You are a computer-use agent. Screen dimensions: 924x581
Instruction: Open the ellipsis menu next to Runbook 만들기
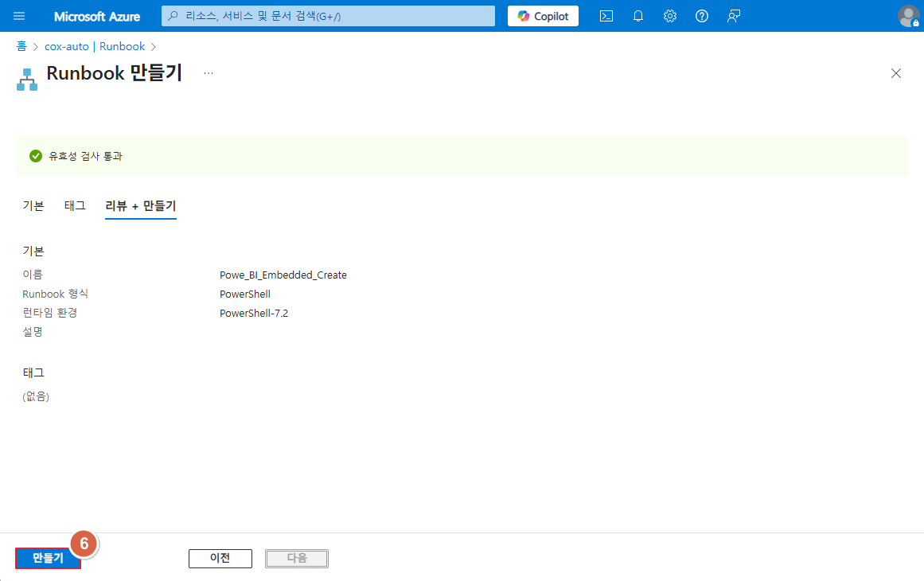(209, 73)
